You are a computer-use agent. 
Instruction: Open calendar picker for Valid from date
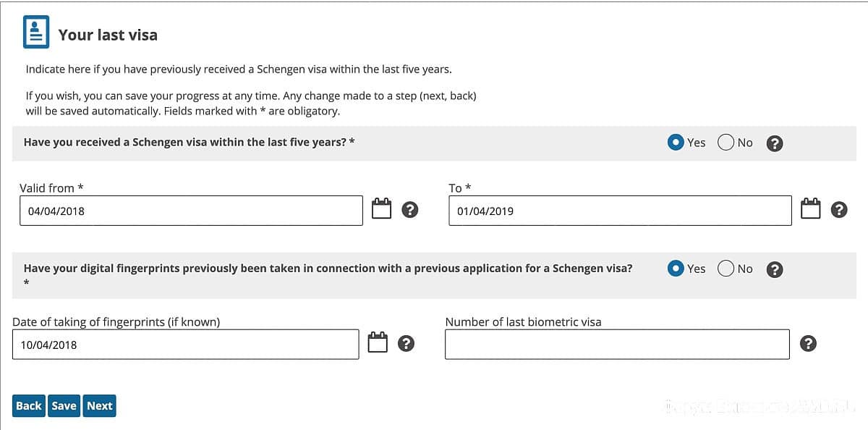[x=381, y=209]
